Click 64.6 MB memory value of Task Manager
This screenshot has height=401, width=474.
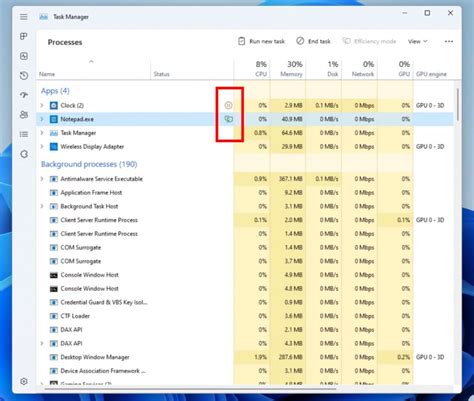pos(293,133)
